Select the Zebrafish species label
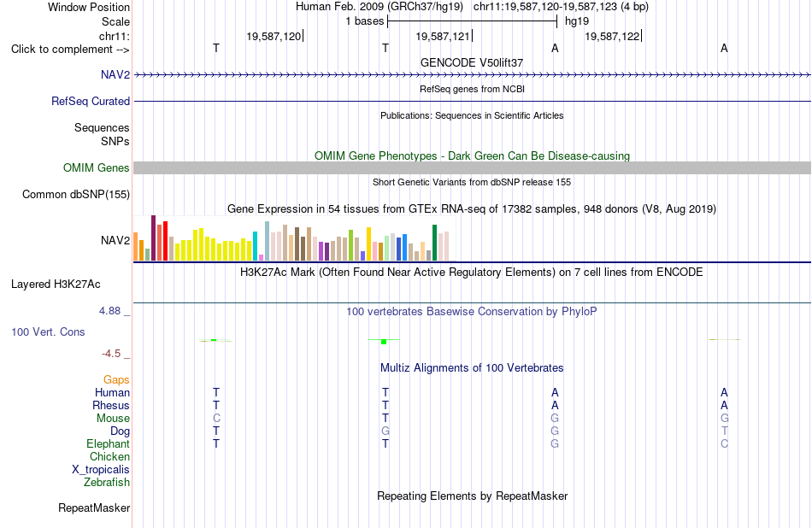This screenshot has height=528, width=812. [107, 483]
